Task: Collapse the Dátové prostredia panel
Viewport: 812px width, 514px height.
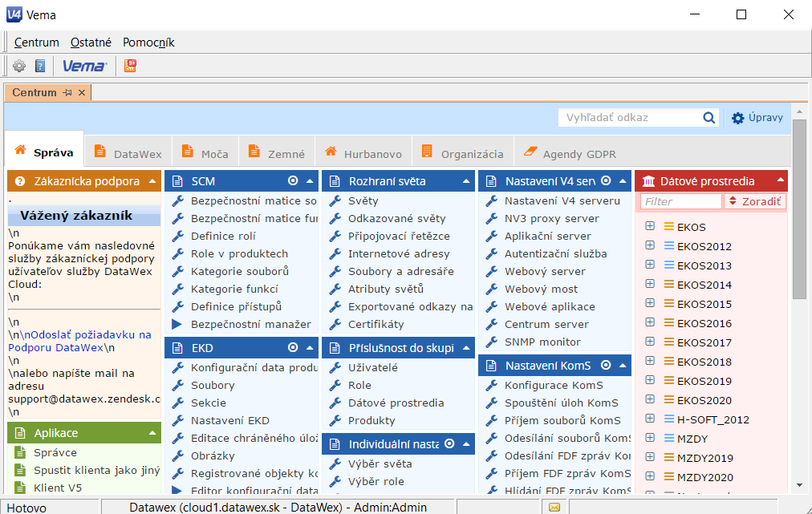Action: pos(780,180)
